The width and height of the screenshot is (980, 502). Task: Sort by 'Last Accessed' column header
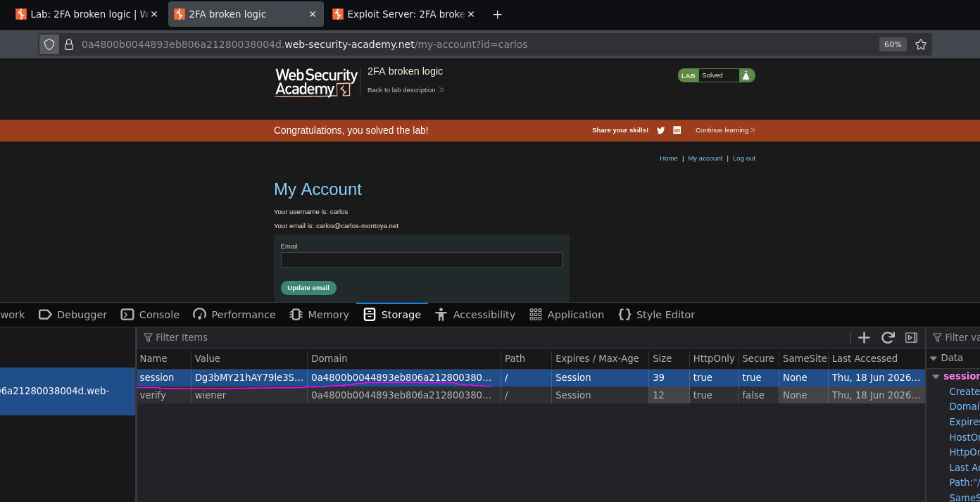(877, 358)
